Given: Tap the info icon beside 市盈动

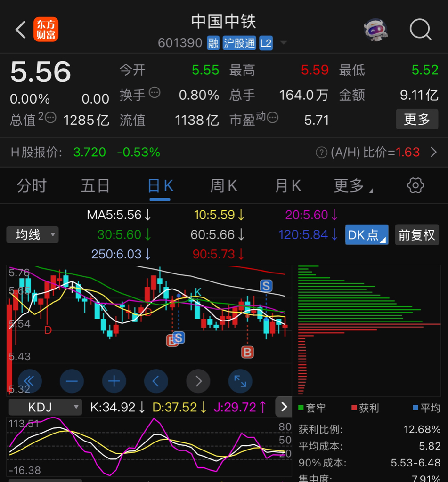Looking at the screenshot, I should pos(272,117).
